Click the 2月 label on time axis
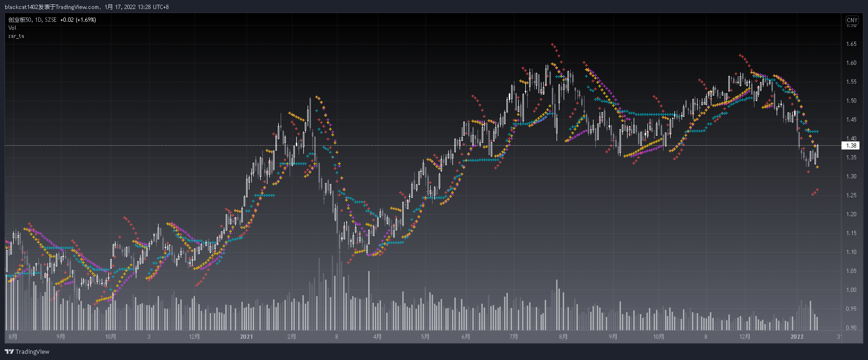Screen dimensions: 868x360 (292, 337)
